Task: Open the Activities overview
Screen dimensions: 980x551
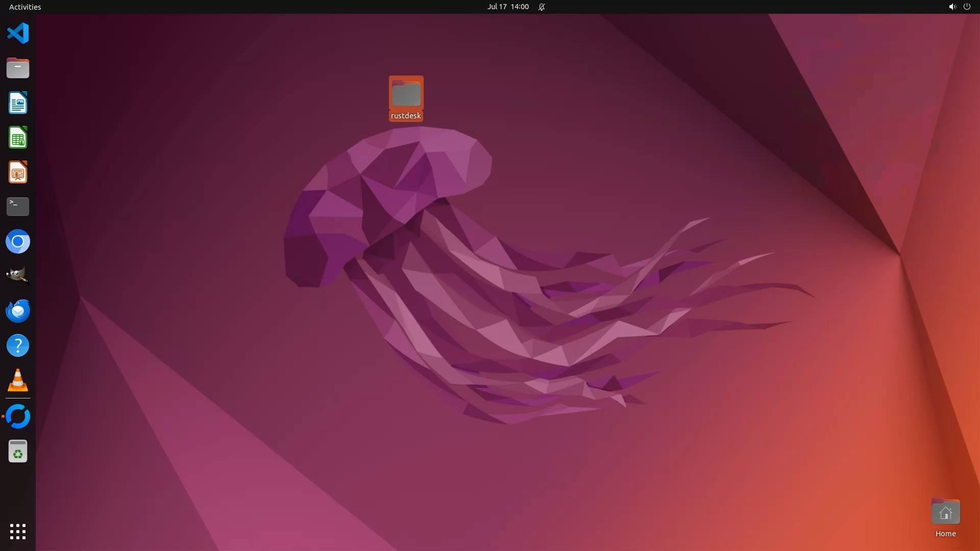Action: [x=25, y=7]
